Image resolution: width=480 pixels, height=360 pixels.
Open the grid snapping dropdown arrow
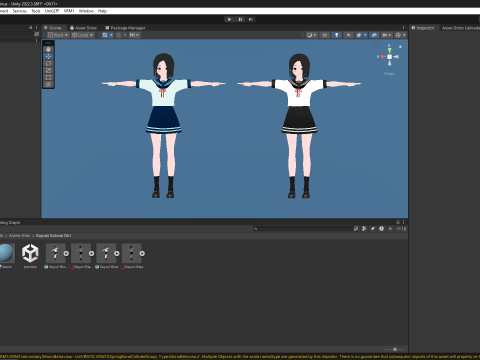(111, 35)
